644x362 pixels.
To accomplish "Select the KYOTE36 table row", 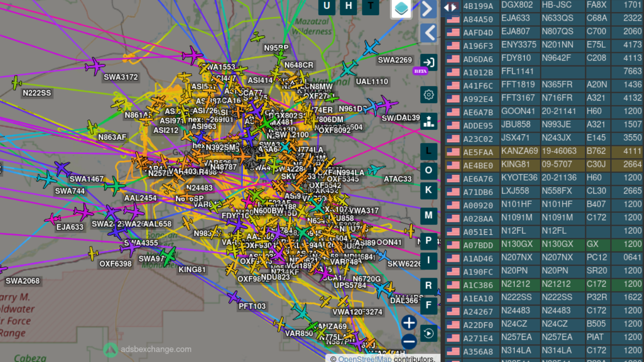I will pos(544,178).
